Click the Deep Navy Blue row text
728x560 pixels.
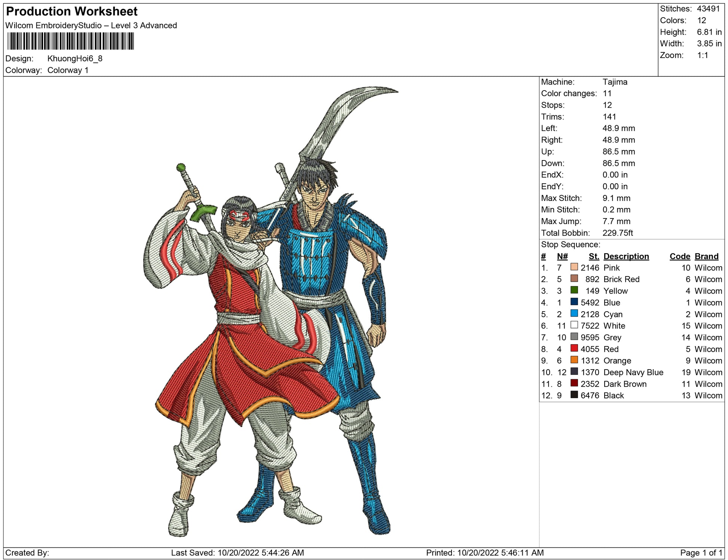[x=633, y=372]
